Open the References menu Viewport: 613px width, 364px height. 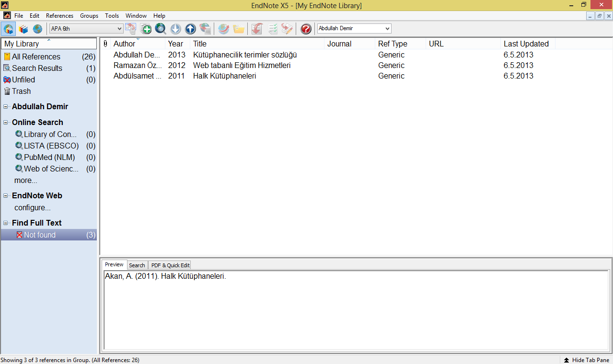click(60, 16)
